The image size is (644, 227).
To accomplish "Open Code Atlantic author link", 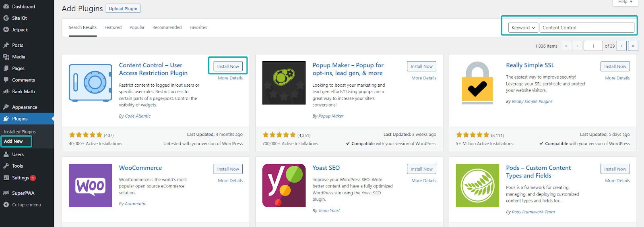I will (x=138, y=116).
